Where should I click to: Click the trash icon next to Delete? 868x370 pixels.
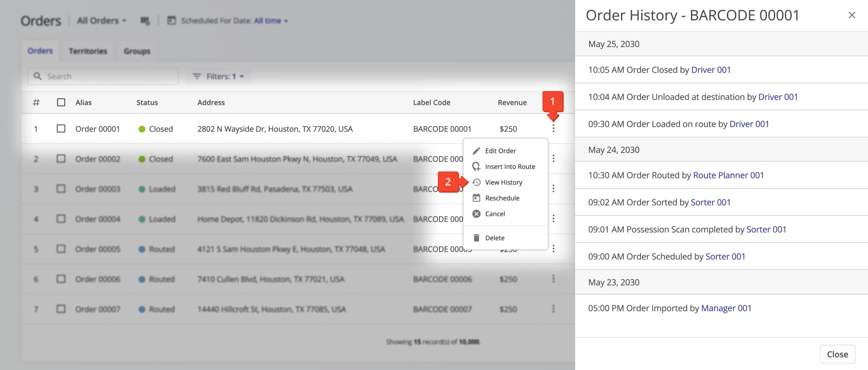(x=476, y=238)
